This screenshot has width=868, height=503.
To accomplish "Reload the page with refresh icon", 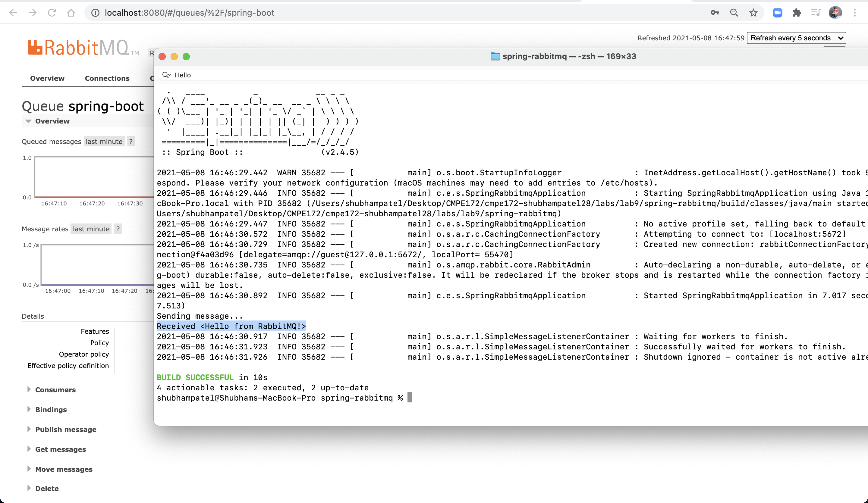I will point(52,13).
